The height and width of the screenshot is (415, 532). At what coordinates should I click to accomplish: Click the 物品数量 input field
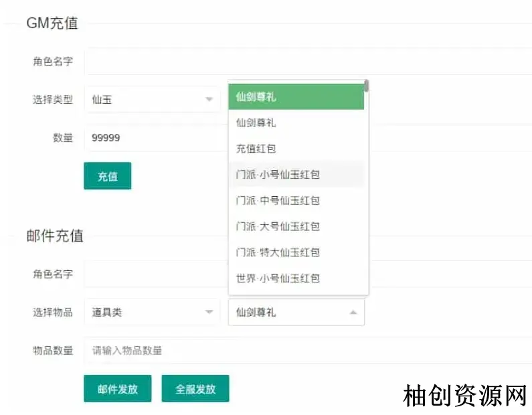click(x=307, y=351)
